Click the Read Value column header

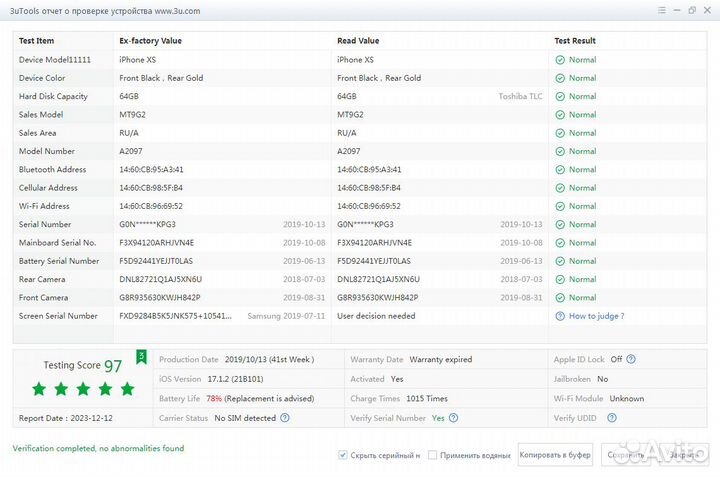click(x=358, y=40)
